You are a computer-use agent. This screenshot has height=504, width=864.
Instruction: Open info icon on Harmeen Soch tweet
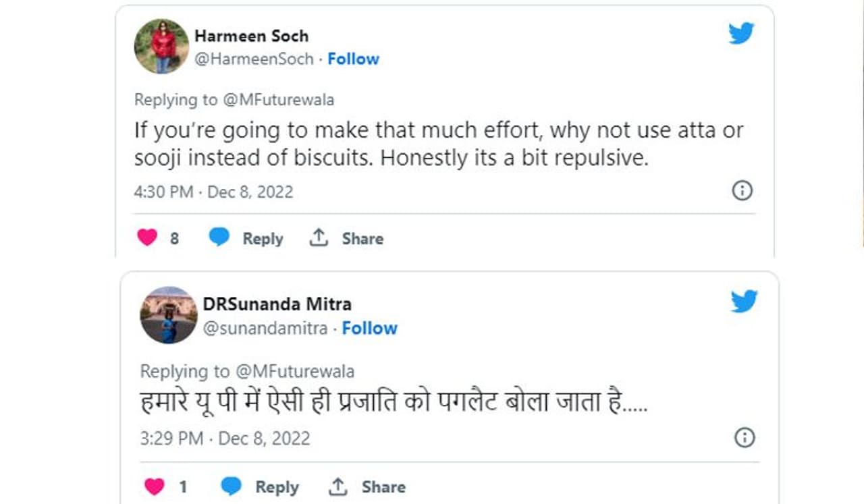click(742, 191)
